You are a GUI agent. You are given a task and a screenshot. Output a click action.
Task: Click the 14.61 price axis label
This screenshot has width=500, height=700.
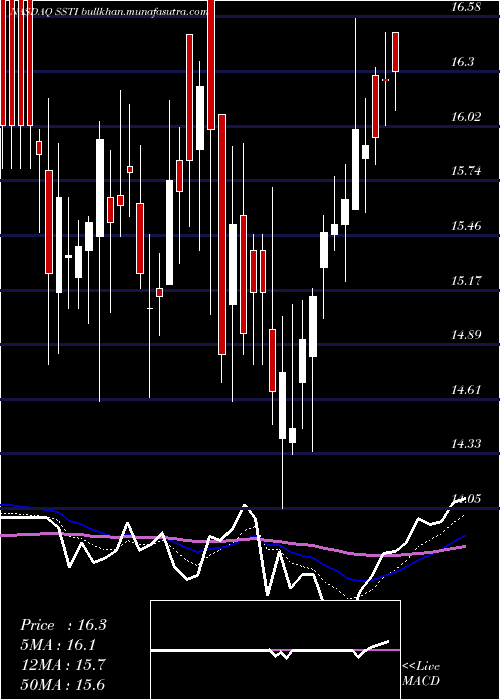(x=466, y=390)
